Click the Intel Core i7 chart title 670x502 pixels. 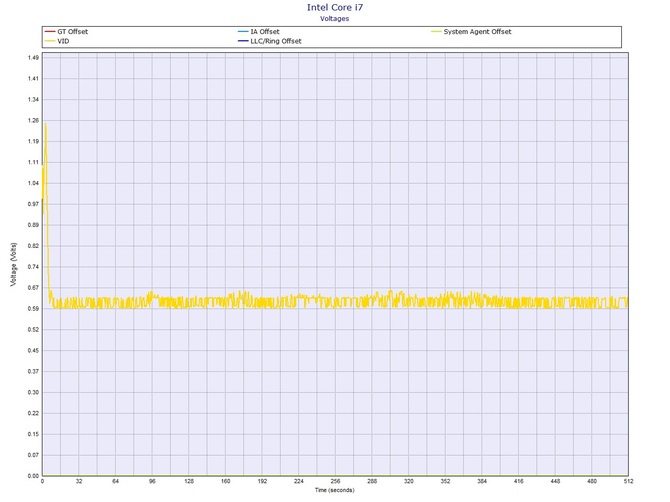pyautogui.click(x=335, y=7)
